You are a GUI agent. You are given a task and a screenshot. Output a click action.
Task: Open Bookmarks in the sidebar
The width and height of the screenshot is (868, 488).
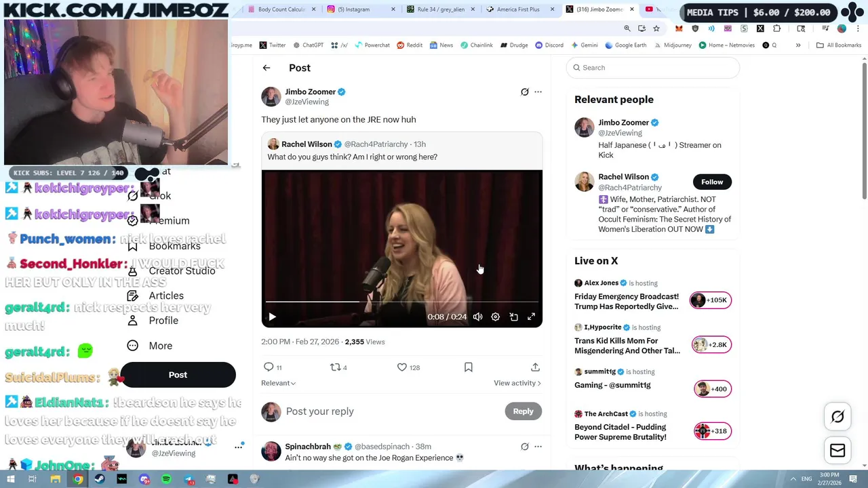(174, 246)
